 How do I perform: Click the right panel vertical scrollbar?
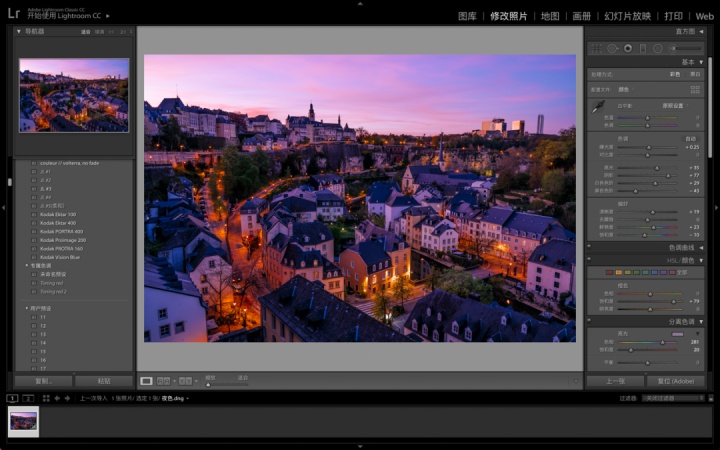point(709,108)
